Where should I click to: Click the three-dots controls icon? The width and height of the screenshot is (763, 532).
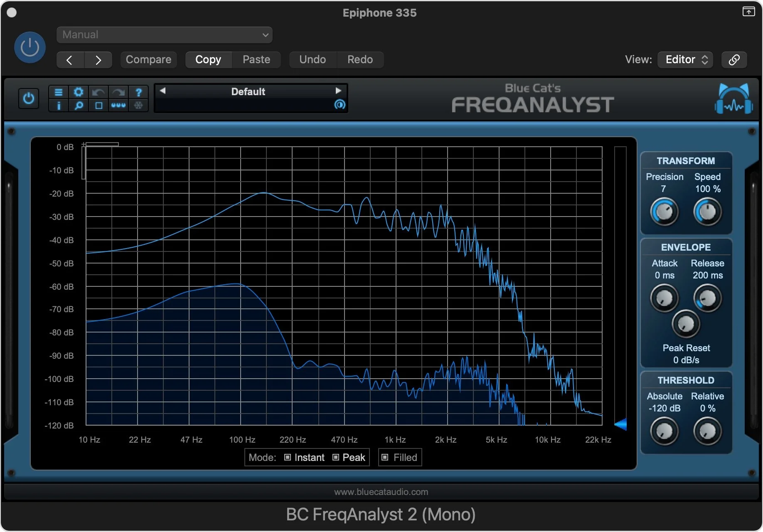(118, 106)
